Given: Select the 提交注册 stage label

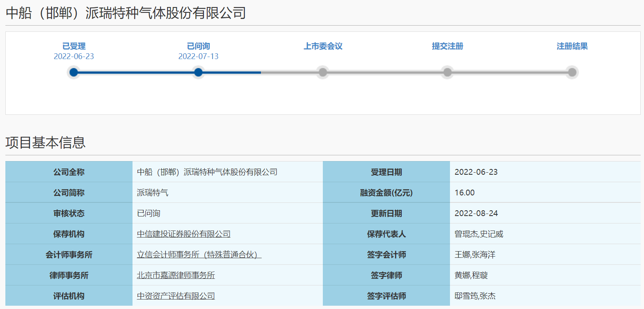Looking at the screenshot, I should tap(447, 46).
